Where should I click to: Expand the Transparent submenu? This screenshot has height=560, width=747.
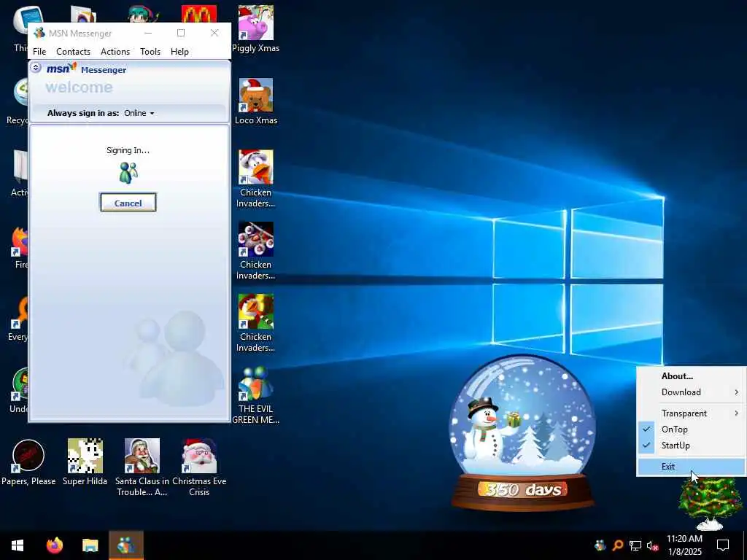(x=692, y=413)
